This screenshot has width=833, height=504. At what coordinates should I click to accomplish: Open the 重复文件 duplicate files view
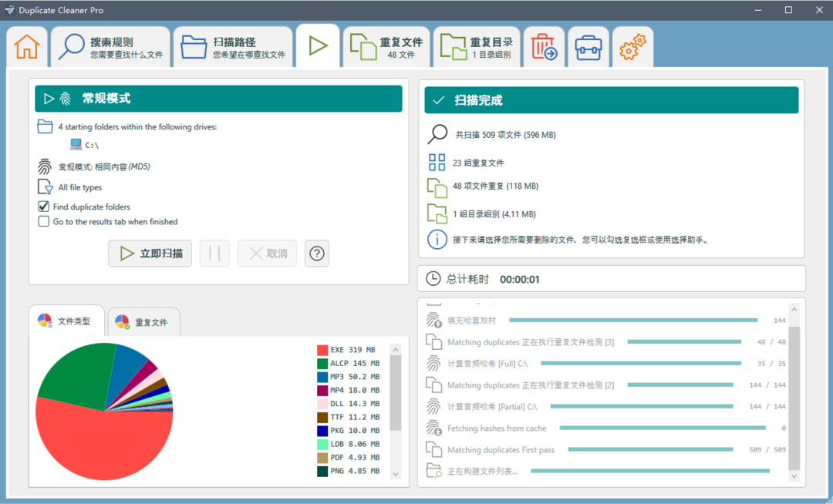click(386, 46)
